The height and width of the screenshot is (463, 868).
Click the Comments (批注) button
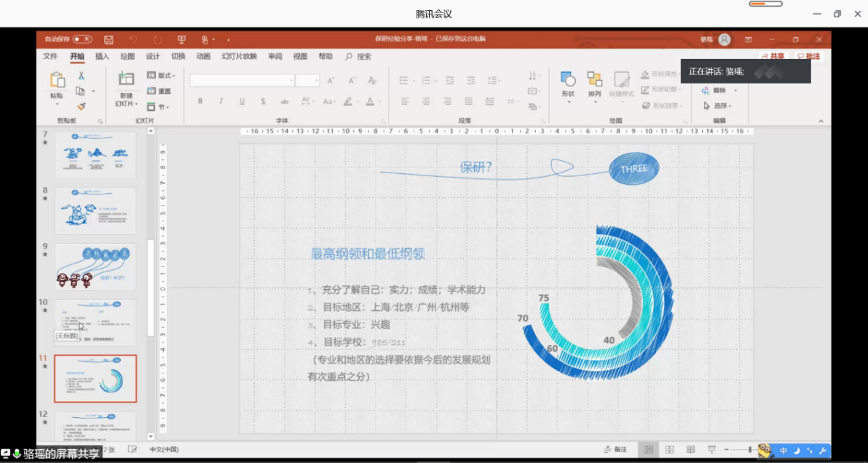tap(808, 56)
